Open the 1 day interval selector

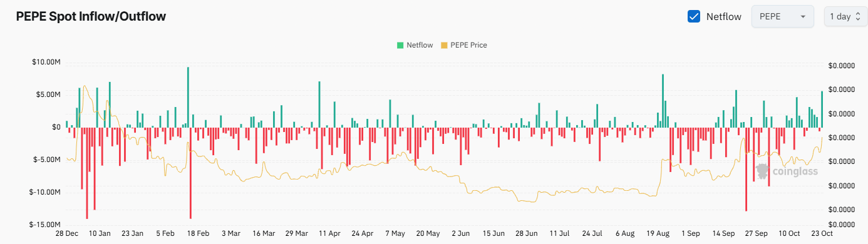pos(845,17)
